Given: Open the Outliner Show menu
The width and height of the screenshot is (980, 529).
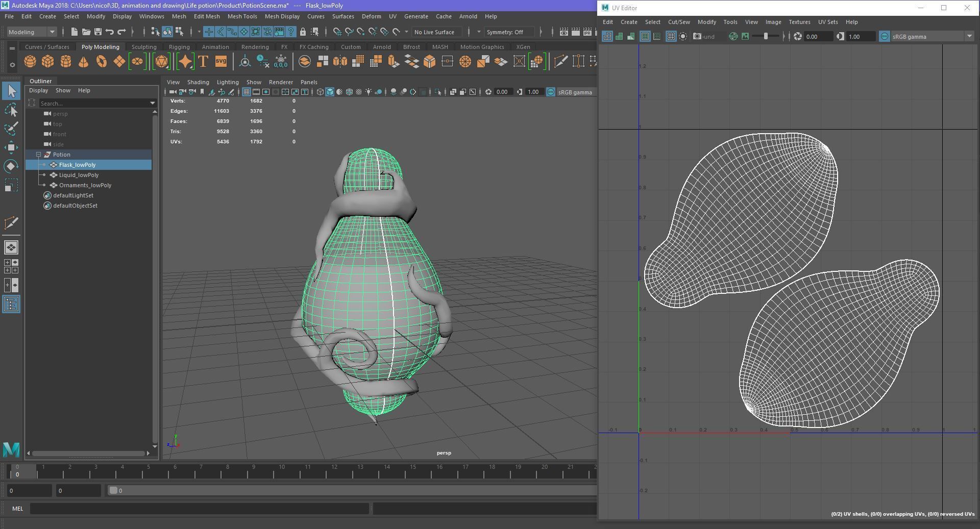Looking at the screenshot, I should tap(63, 90).
